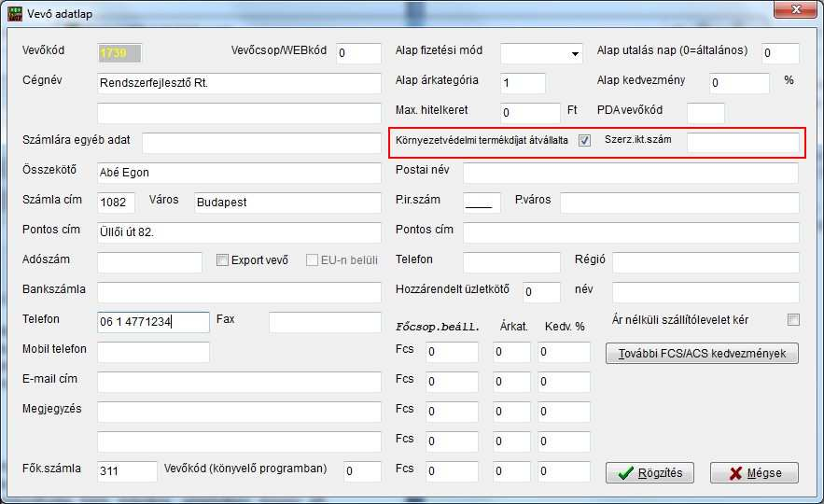Click the first Fcs row Kedv. % field
824x504 pixels.
[565, 352]
